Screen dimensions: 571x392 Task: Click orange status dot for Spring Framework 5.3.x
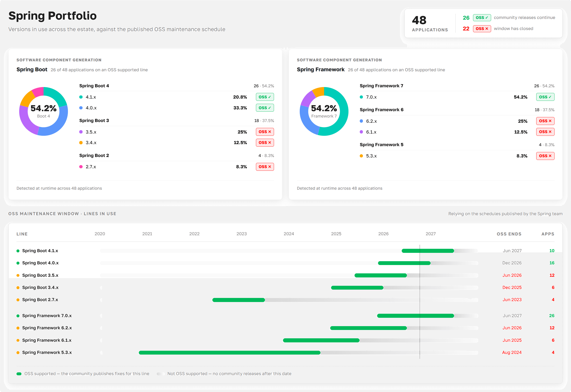(18, 353)
